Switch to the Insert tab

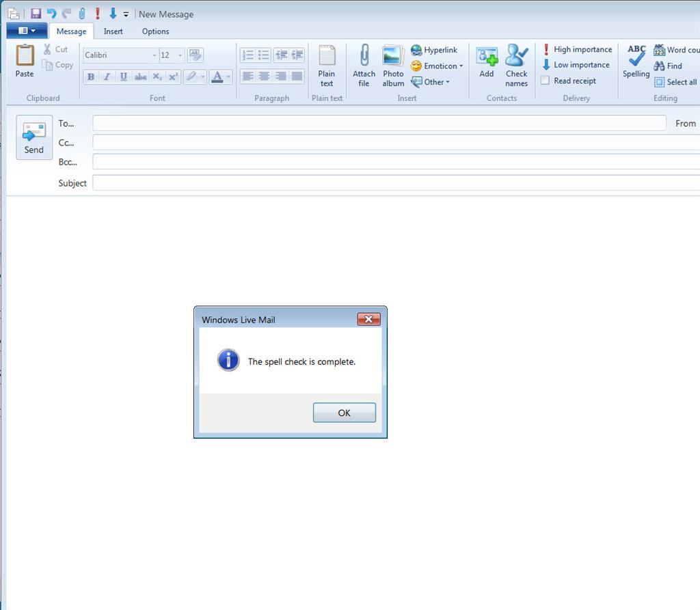[x=113, y=31]
